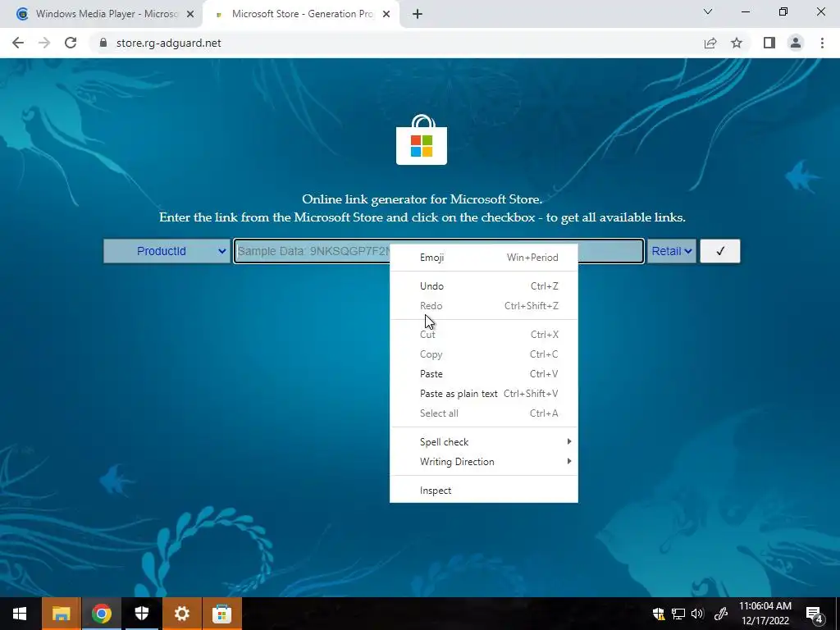Open File Explorer from the taskbar
Screen dimensions: 840x630
61,614
